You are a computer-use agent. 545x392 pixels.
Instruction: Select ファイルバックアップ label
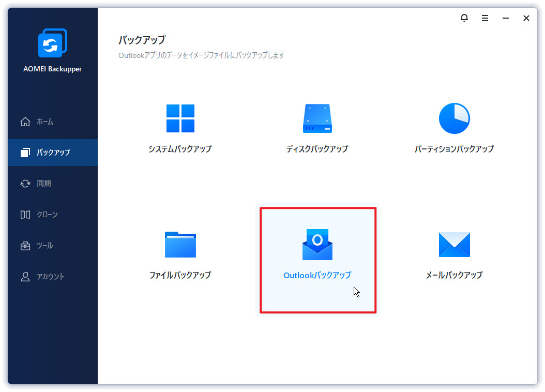pyautogui.click(x=180, y=275)
